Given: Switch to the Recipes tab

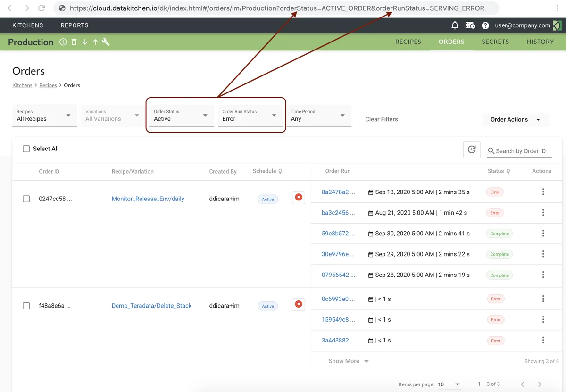Looking at the screenshot, I should tap(408, 42).
